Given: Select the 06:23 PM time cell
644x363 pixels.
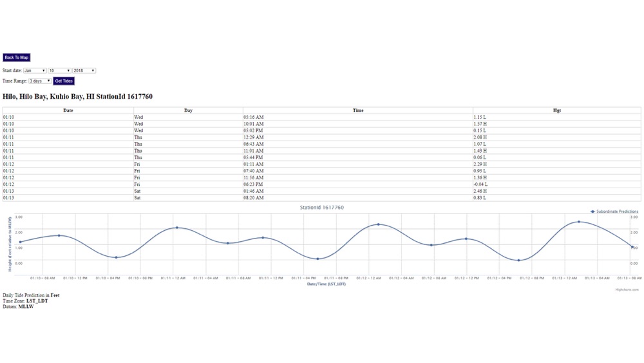Looking at the screenshot, I should (x=357, y=184).
